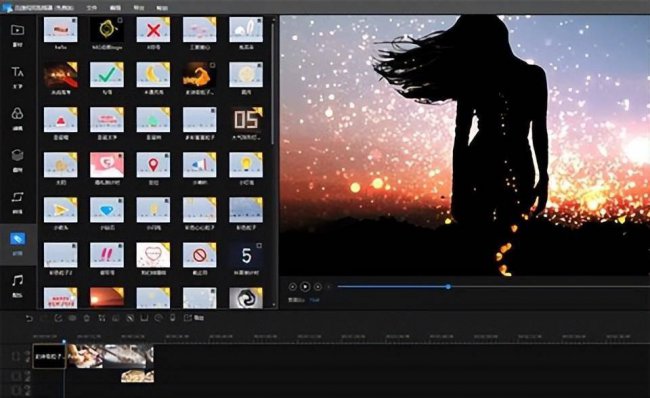Select the yellow light bulb element thumbnail
The height and width of the screenshot is (398, 650).
click(246, 165)
